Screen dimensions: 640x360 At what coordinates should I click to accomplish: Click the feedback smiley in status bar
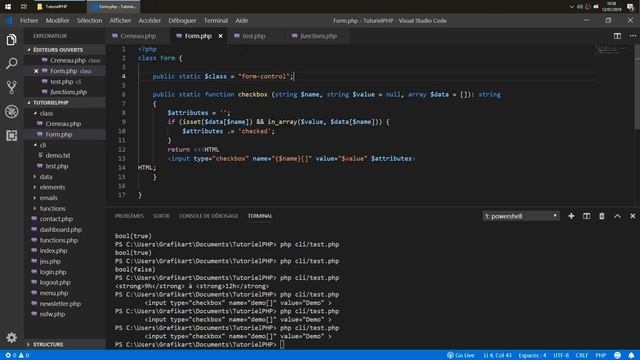(618, 355)
